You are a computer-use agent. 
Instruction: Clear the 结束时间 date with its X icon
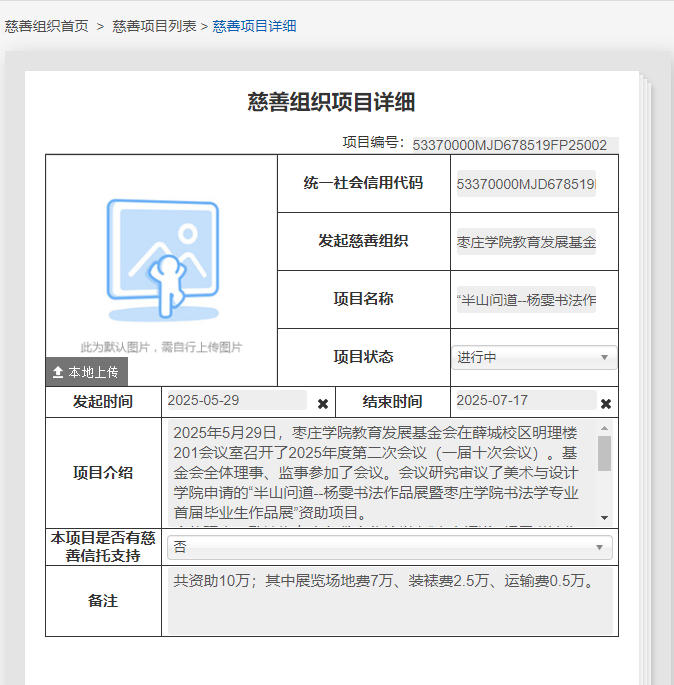605,404
